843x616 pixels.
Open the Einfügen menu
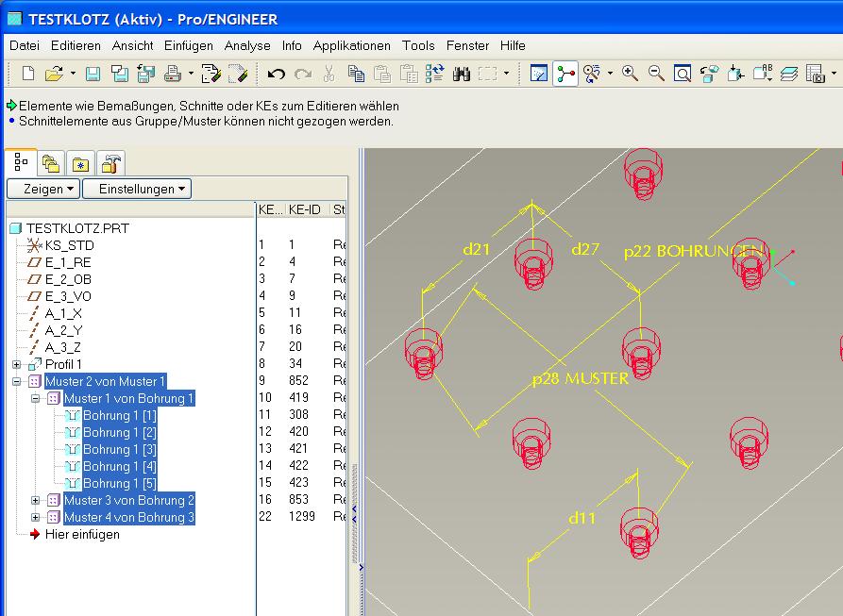pyautogui.click(x=189, y=45)
